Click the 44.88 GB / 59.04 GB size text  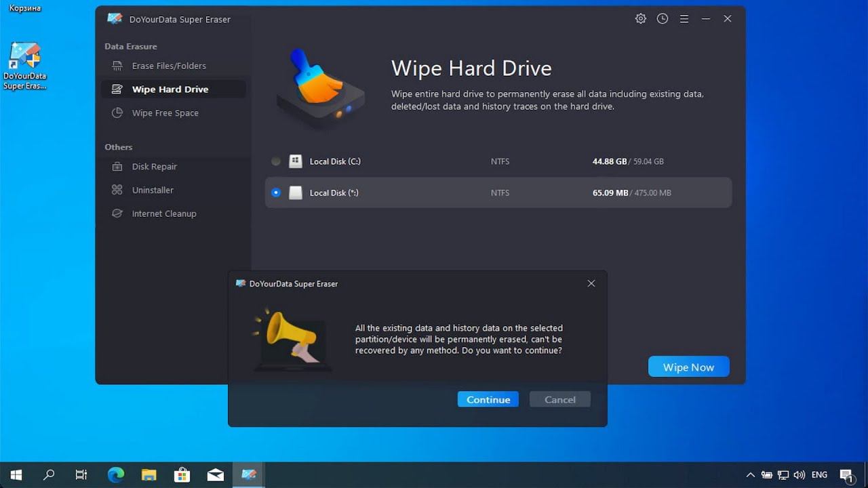coord(628,162)
